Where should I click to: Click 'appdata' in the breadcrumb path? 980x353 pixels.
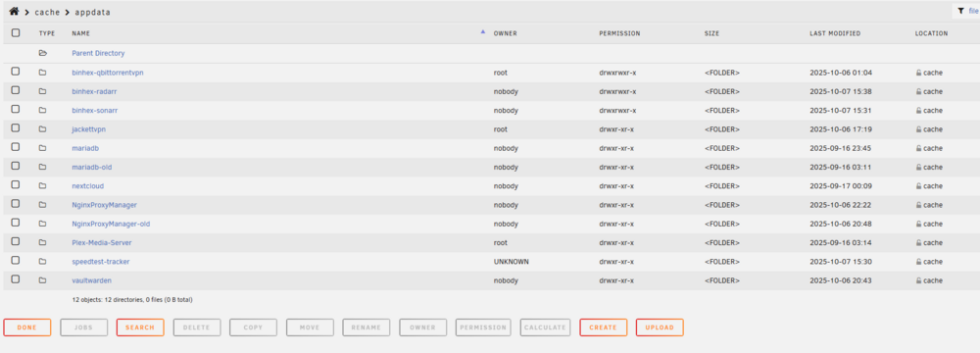point(93,12)
